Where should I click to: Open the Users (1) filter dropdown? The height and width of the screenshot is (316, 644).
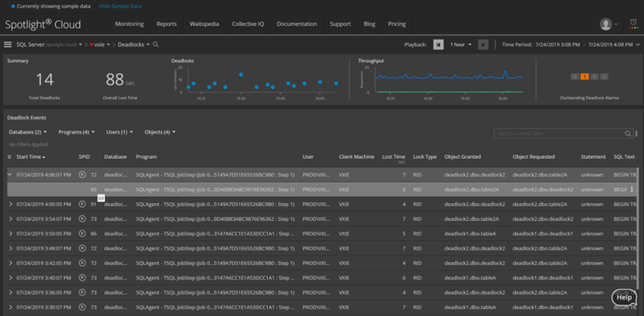pyautogui.click(x=119, y=132)
